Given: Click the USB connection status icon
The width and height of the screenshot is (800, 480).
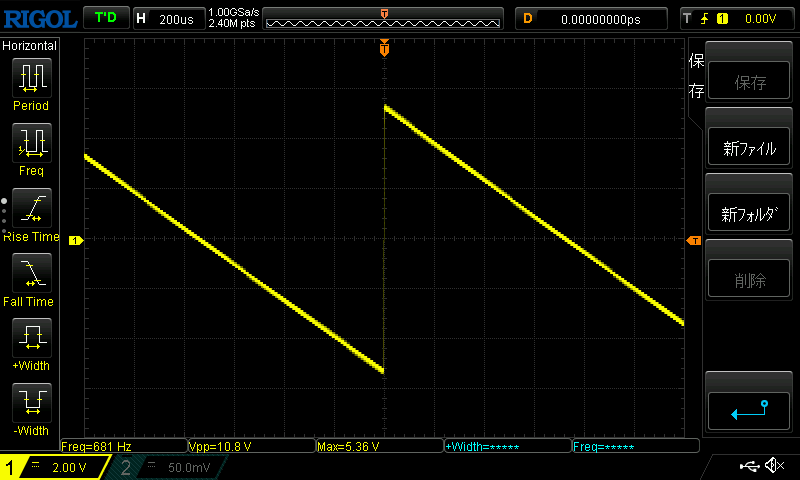Looking at the screenshot, I should tap(749, 466).
